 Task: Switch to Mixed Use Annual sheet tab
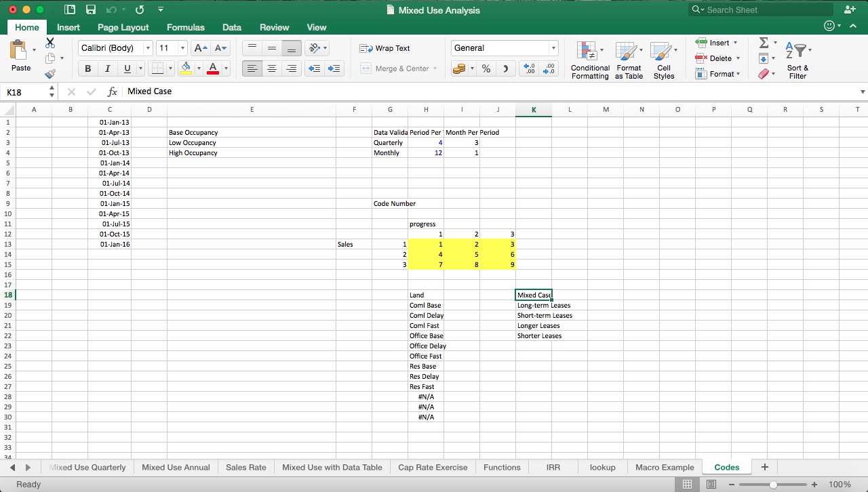176,467
